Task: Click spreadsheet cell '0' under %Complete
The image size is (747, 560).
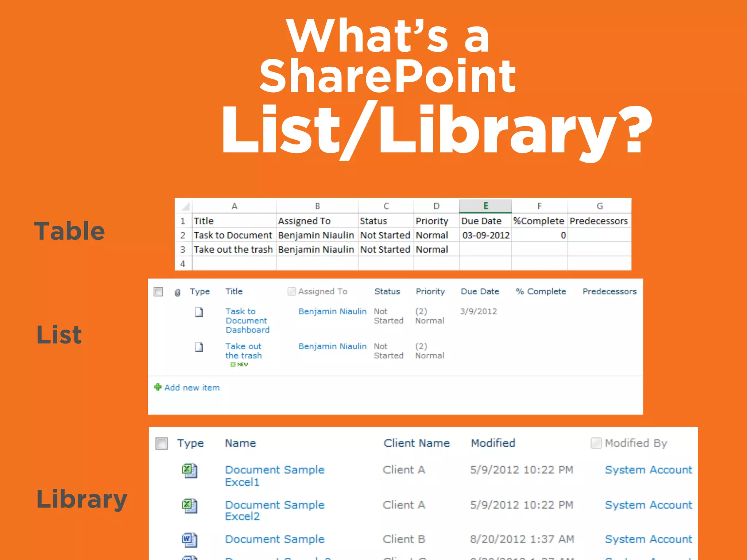Action: point(539,235)
